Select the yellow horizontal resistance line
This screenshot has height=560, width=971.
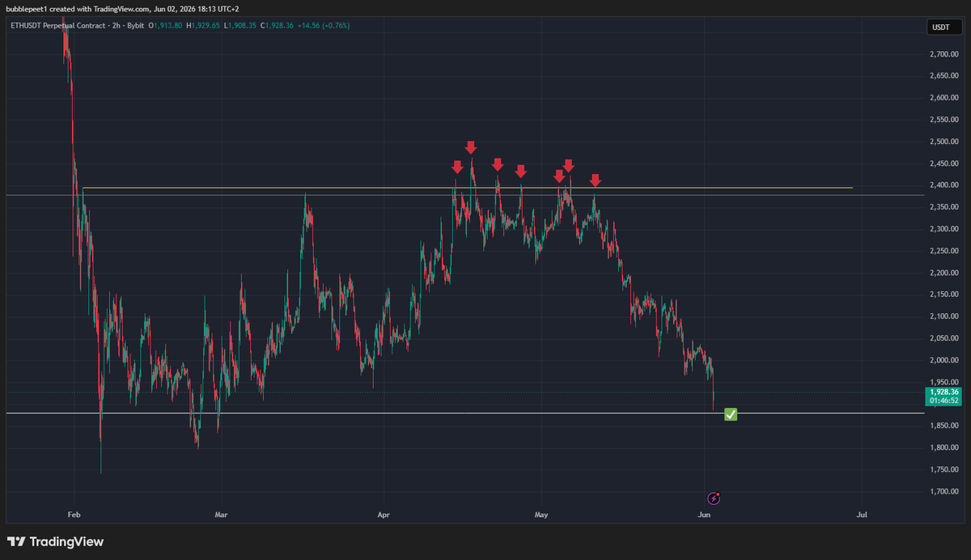click(x=468, y=188)
